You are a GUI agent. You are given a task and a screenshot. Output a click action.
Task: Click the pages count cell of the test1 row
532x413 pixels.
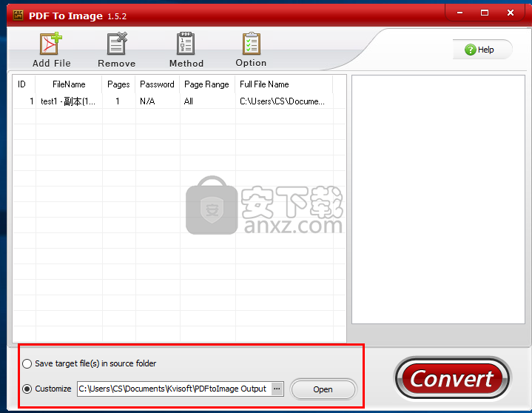click(x=118, y=101)
